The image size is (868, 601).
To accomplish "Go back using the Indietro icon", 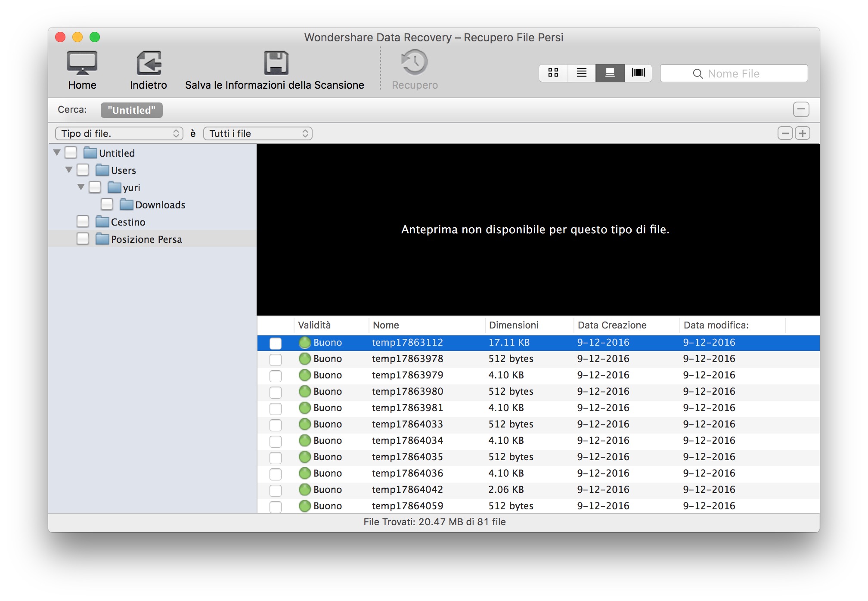I will coord(149,63).
